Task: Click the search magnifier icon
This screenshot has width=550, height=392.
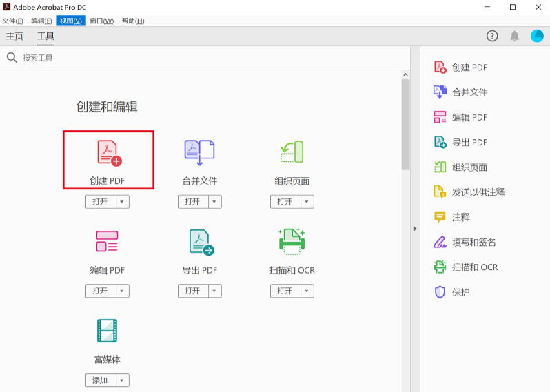Action: [x=12, y=57]
